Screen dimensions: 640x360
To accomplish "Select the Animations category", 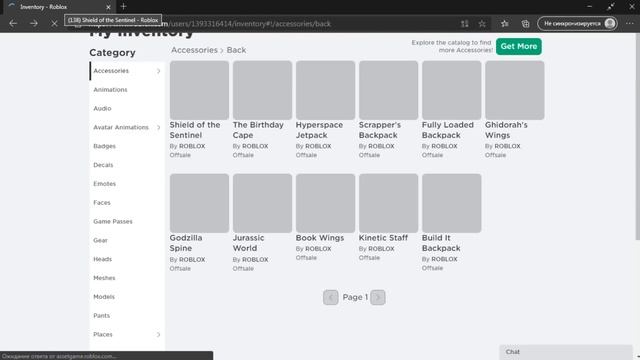I will point(110,90).
